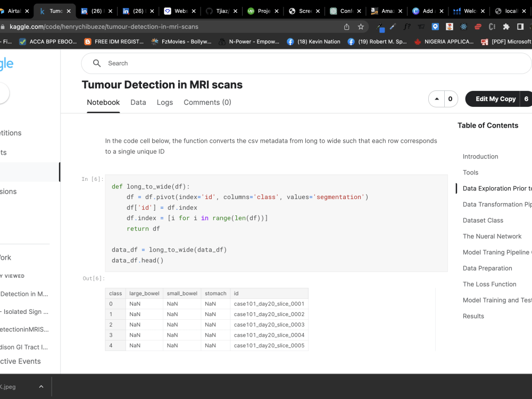
Task: Close the Tumour Kaggle tab
Action: point(69,11)
